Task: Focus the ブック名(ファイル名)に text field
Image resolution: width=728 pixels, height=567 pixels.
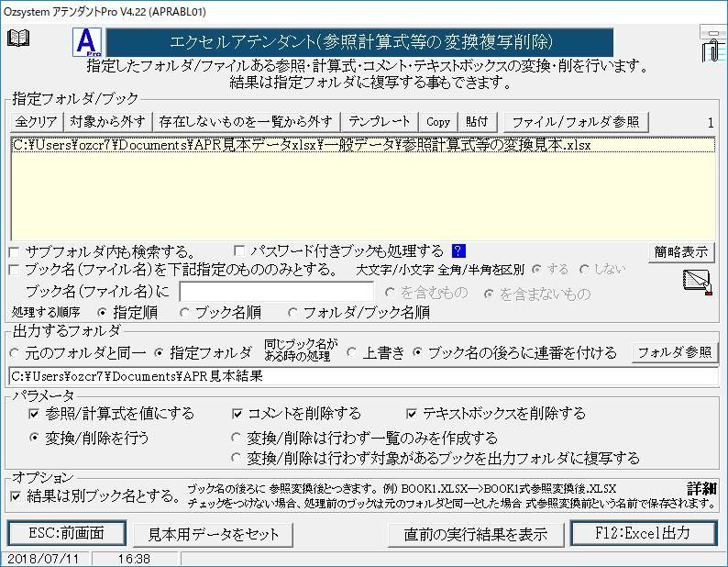Action: [x=277, y=293]
